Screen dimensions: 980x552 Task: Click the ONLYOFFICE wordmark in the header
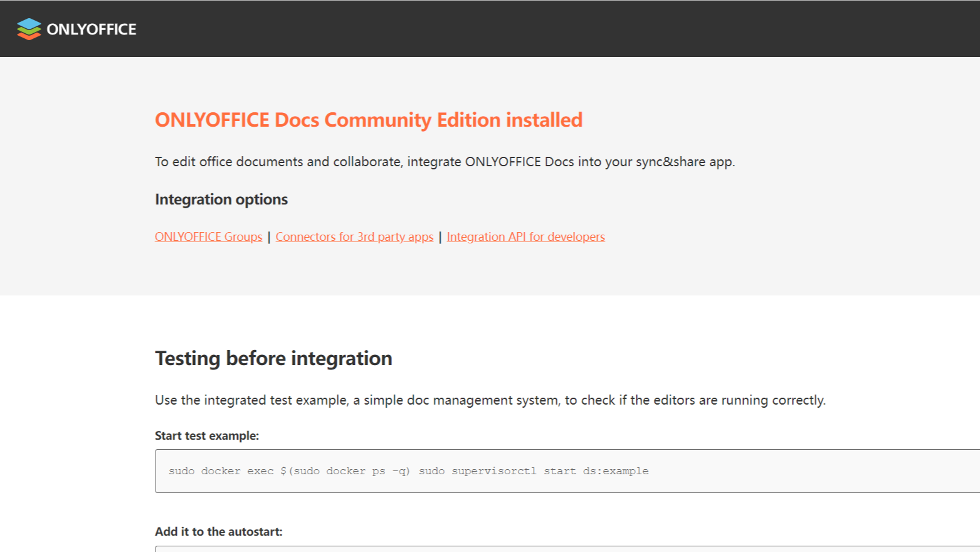(x=92, y=29)
